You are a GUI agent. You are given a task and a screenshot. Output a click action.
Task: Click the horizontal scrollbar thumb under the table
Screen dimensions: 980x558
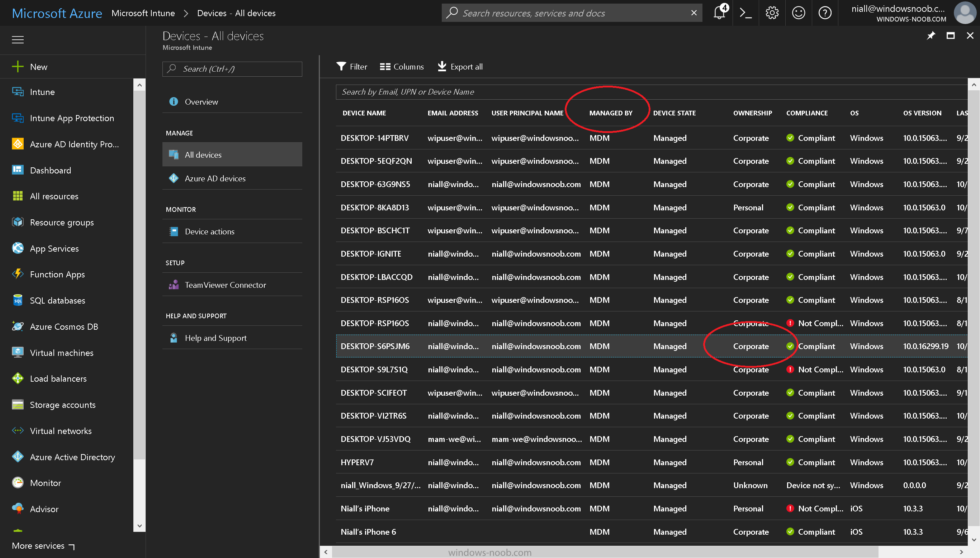tap(605, 552)
